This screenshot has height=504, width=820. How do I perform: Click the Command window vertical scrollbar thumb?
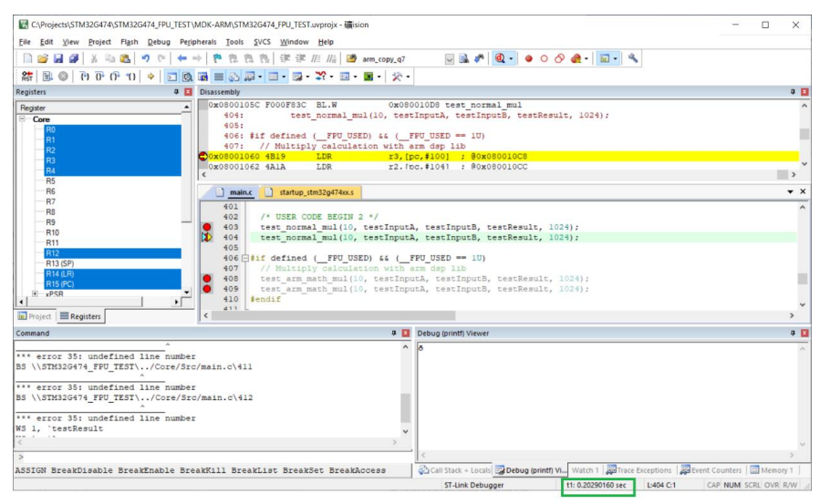[x=405, y=407]
